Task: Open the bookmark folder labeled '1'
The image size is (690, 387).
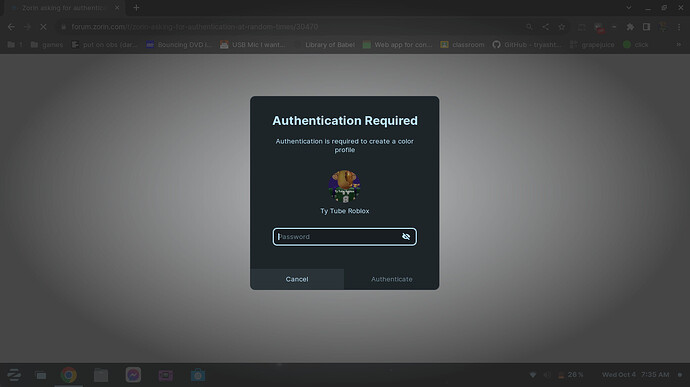Action: [x=15, y=44]
